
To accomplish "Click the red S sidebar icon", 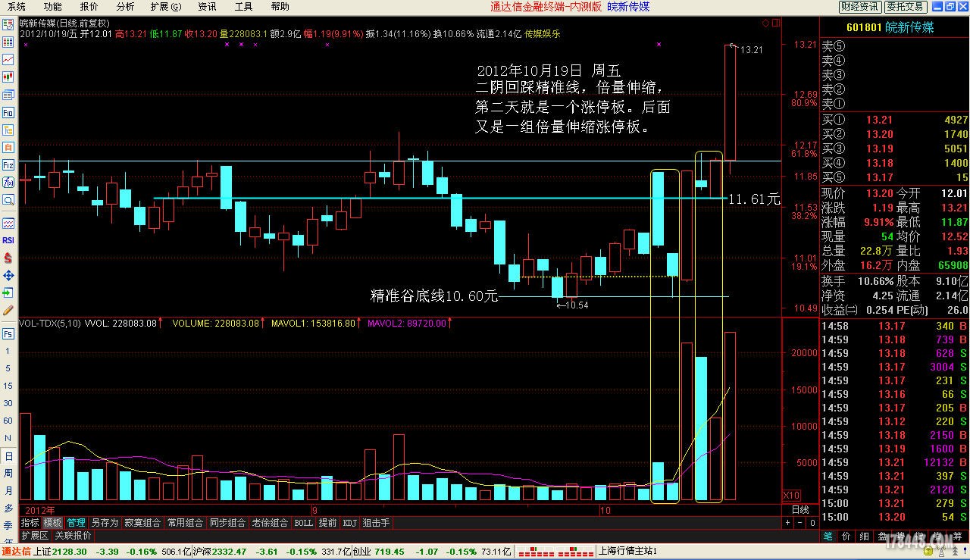I will point(8,258).
